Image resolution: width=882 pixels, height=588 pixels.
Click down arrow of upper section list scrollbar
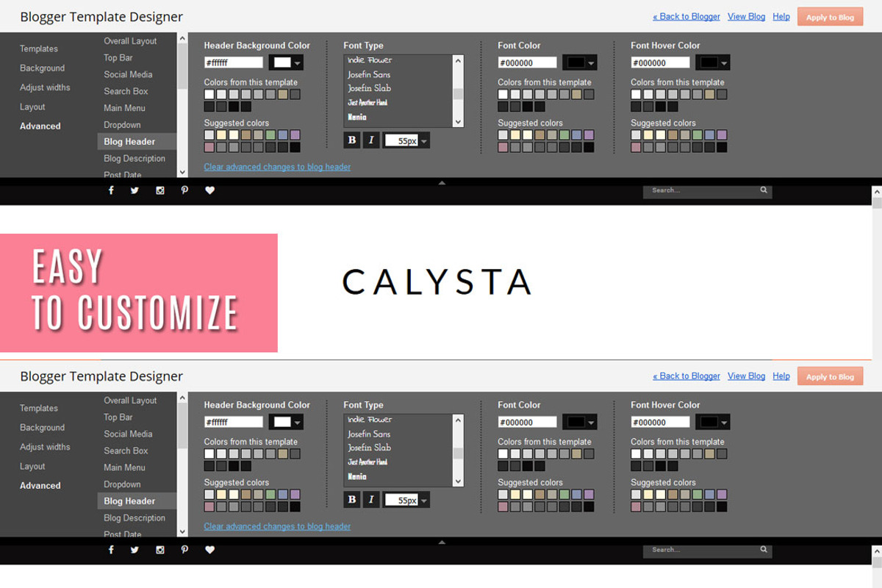point(182,172)
